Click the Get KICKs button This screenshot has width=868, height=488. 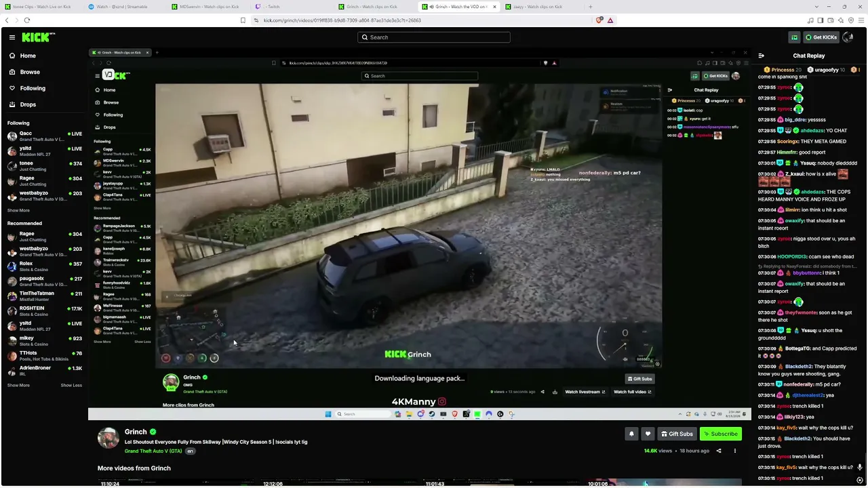(x=821, y=37)
